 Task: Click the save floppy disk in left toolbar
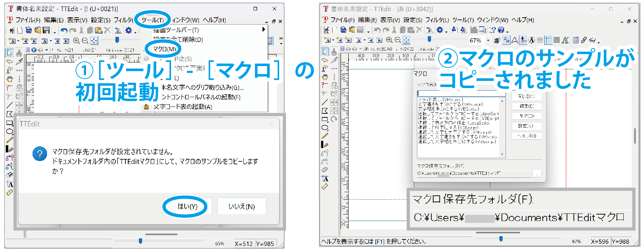click(x=46, y=30)
